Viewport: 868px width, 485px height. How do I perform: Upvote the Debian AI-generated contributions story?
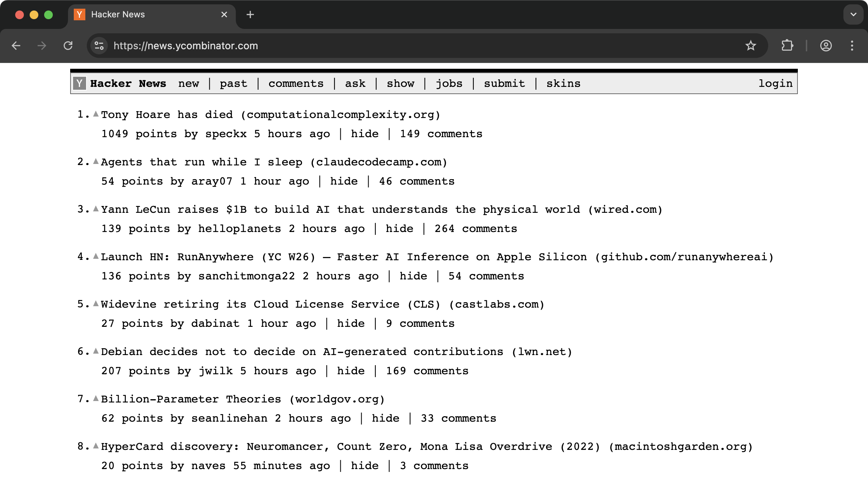tap(96, 351)
